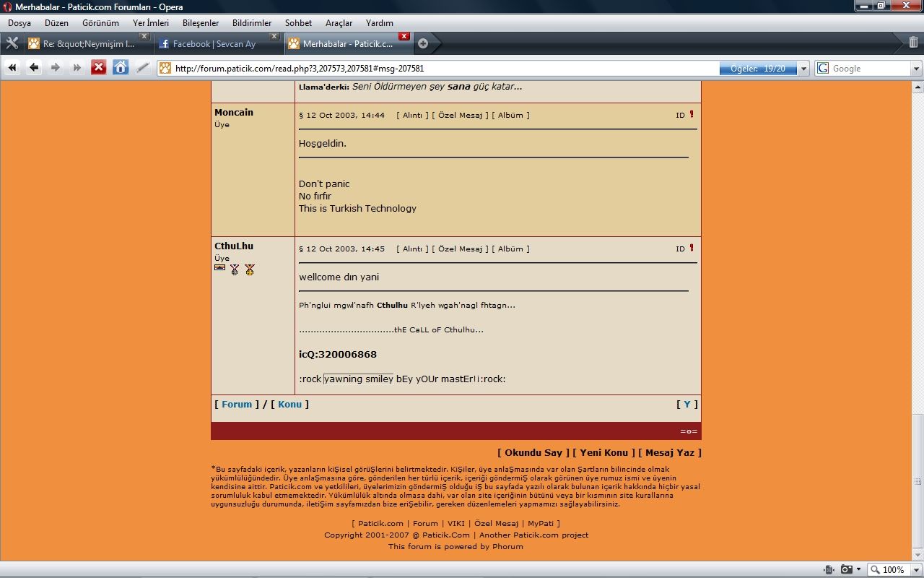Click the site favicon in address bar
Viewport: 924px width, 578px height.
[x=165, y=69]
